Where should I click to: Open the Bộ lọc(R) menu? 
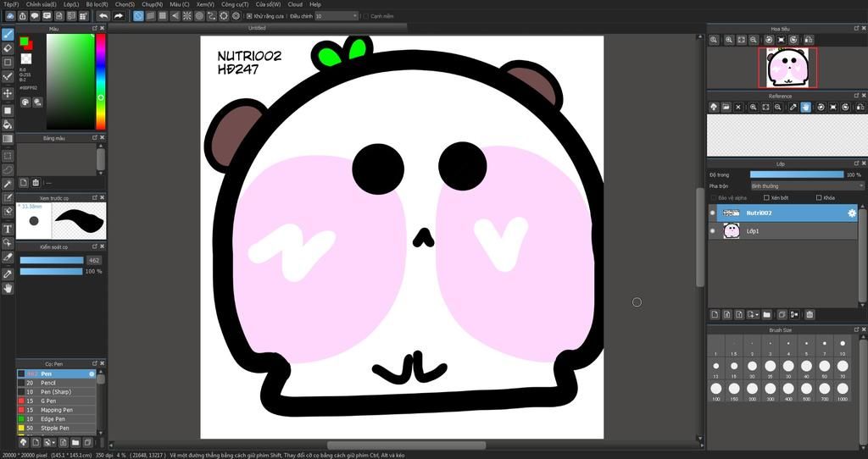pos(97,4)
